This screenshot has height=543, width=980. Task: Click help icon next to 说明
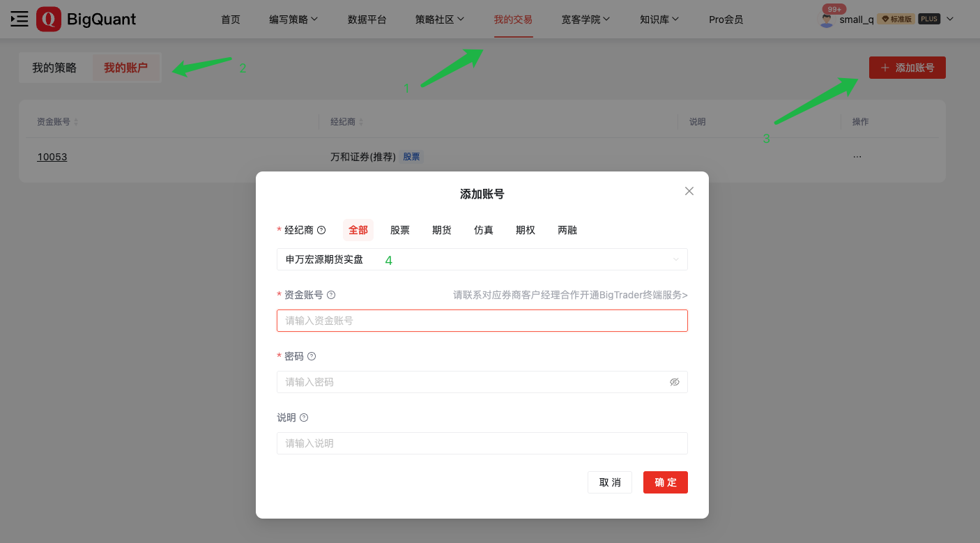coord(304,418)
